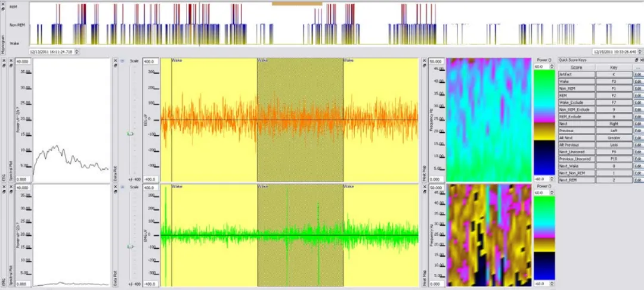Screen dimensions: 644x290
Task: Click the EEG power color scale bar
Action: point(544,123)
